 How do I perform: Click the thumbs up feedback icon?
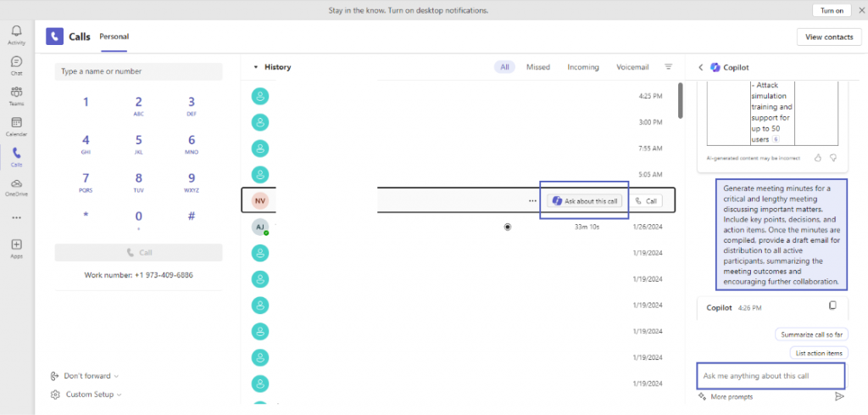click(818, 158)
